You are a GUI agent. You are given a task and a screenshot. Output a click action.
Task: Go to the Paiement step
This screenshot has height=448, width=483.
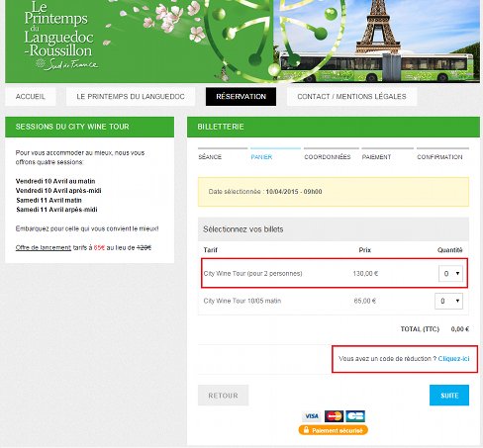[x=376, y=157]
